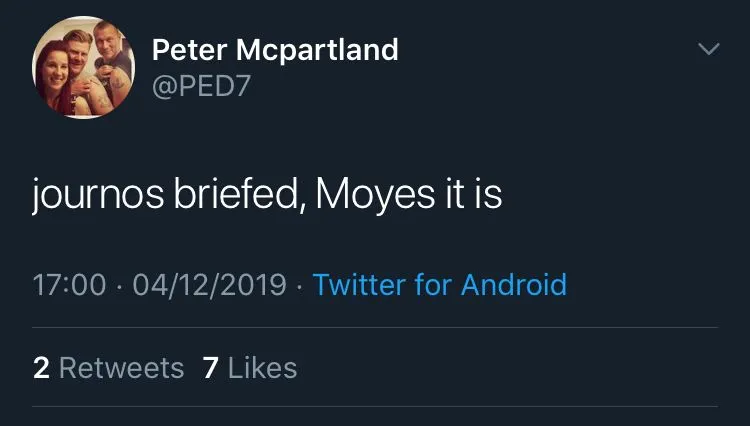
Task: Click the number 2 beside Retweets
Action: pos(41,368)
